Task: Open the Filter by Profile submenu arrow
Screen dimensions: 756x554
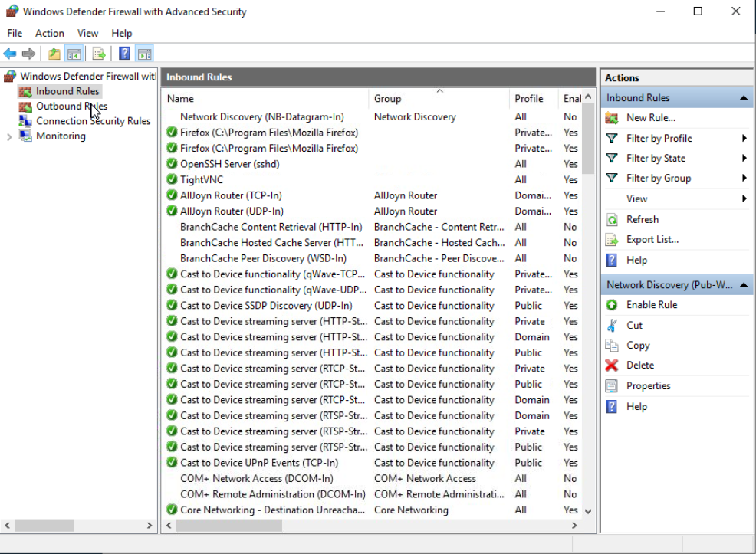Action: click(x=744, y=138)
